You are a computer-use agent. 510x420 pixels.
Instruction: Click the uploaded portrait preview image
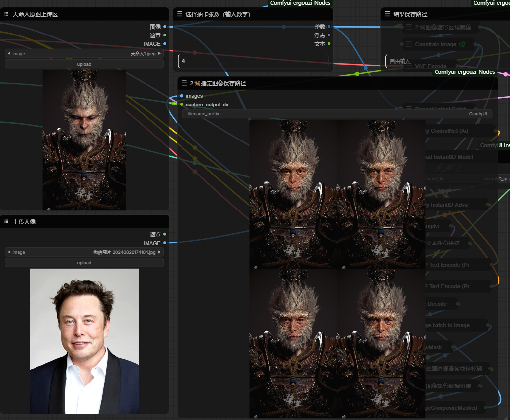pyautogui.click(x=84, y=341)
